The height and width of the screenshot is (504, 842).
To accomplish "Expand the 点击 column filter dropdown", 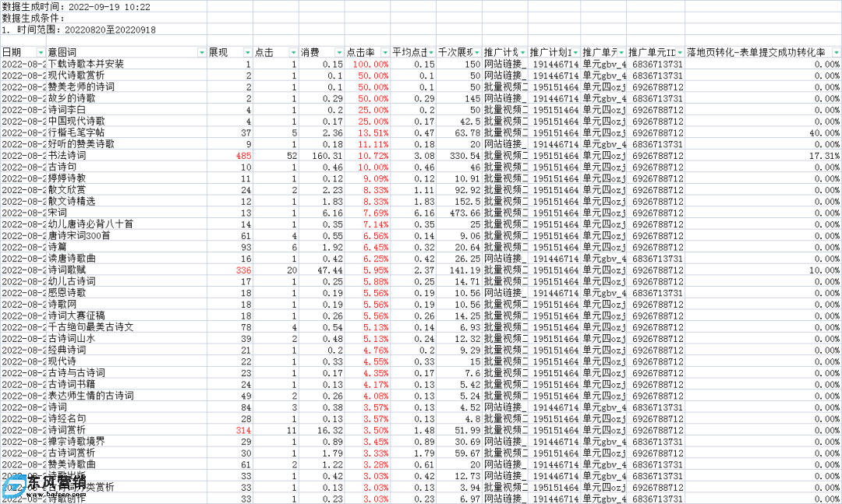I will (293, 52).
